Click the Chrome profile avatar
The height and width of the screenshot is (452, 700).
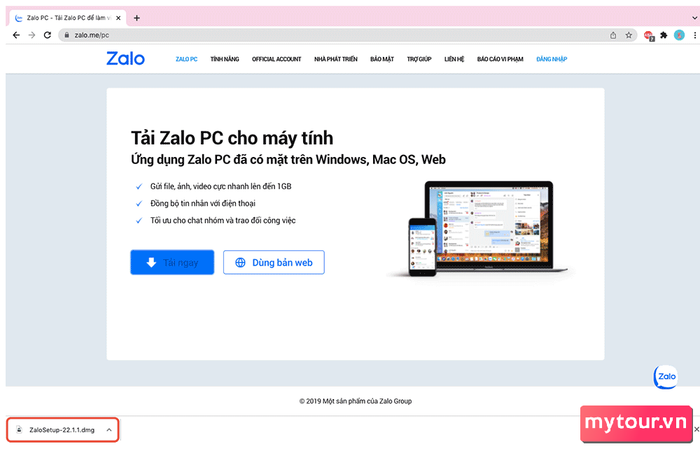click(679, 35)
